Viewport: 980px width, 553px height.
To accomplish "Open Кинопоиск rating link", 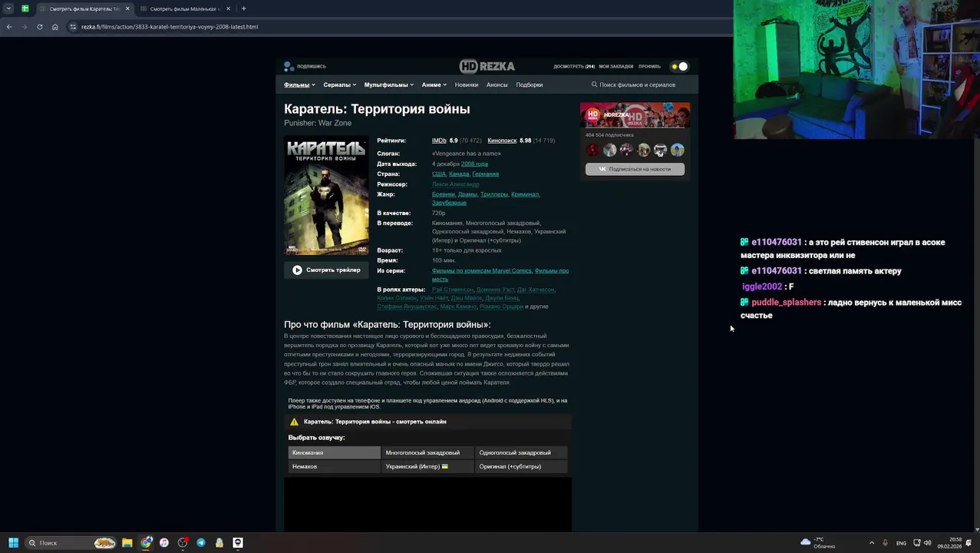I will point(502,141).
